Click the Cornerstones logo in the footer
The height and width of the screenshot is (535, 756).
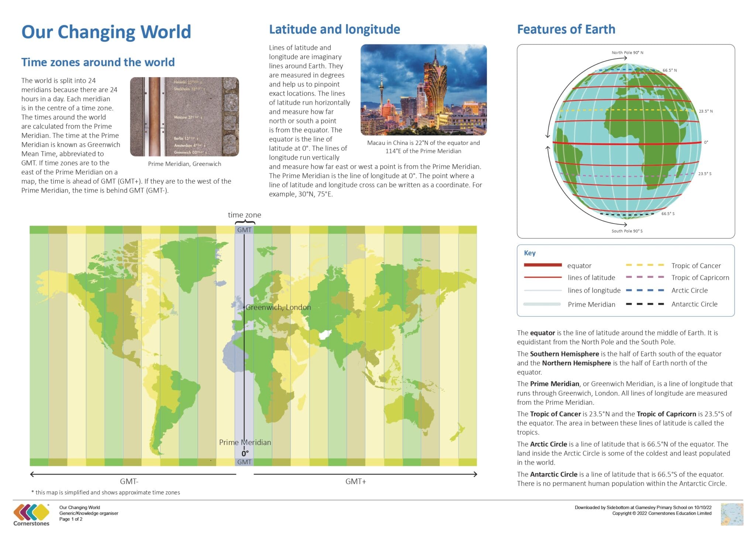(x=31, y=515)
